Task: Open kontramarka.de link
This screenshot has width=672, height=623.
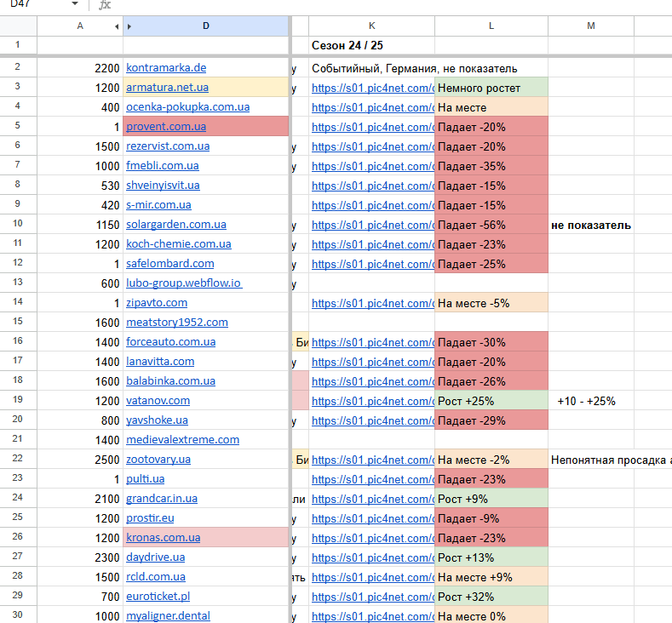Action: point(166,67)
